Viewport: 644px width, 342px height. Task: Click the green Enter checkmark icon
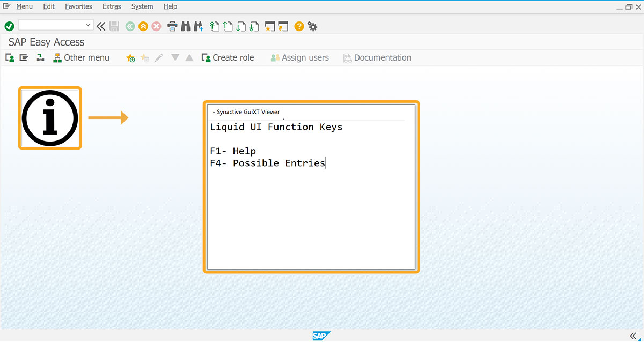(x=9, y=26)
